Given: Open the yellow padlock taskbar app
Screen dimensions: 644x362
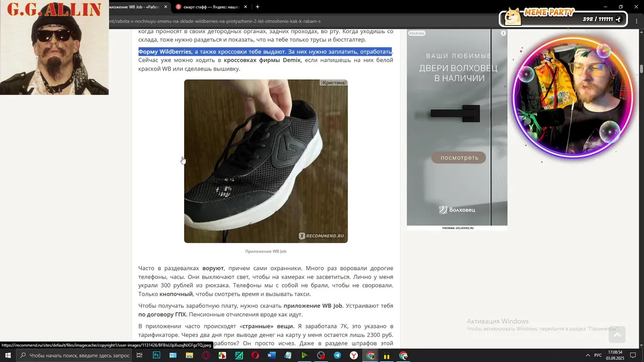Looking at the screenshot, I should pyautogui.click(x=386, y=355).
